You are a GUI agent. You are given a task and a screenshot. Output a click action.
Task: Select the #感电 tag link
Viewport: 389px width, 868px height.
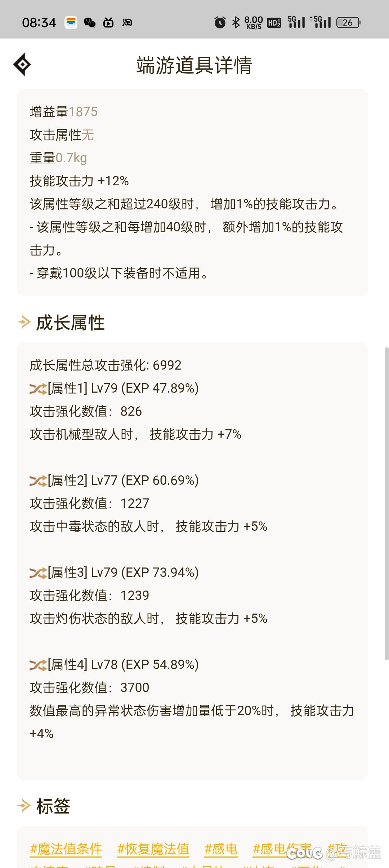coord(221,849)
